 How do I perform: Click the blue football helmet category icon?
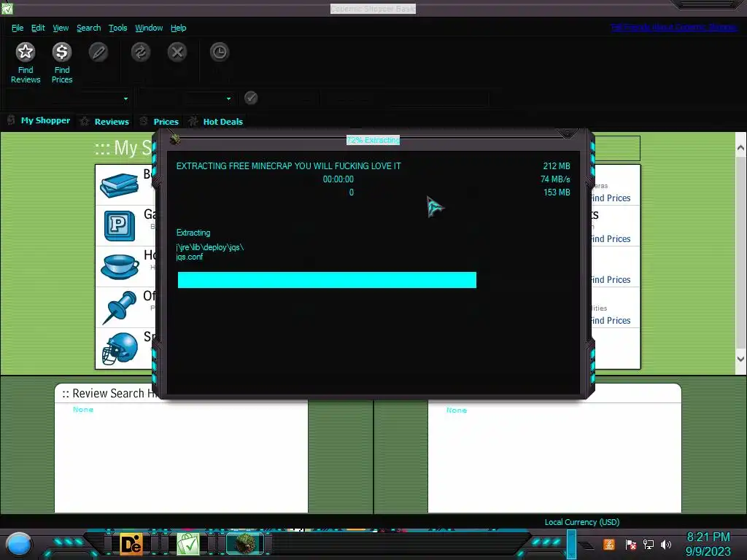click(120, 349)
